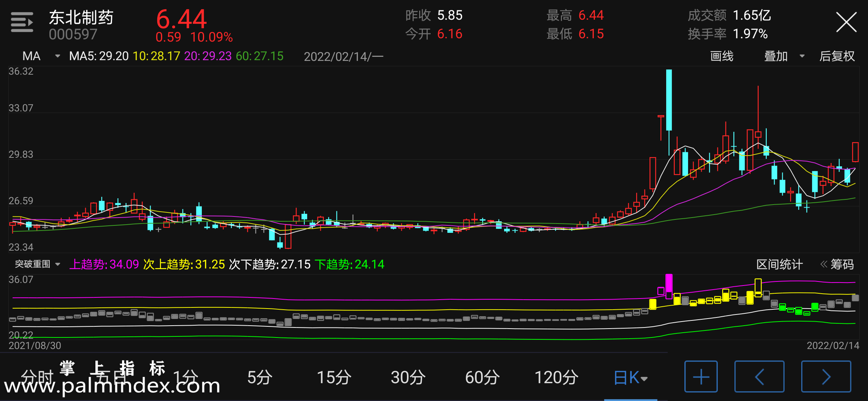Tap the end date 2022/02/14 label
Screen dimensions: 868x401
click(x=833, y=346)
